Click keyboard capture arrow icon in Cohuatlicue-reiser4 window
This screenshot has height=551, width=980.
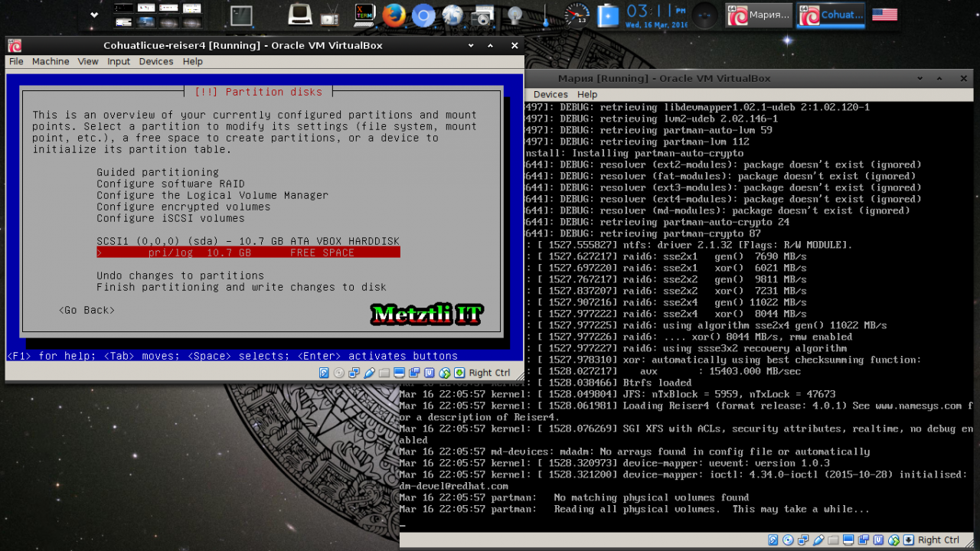pos(459,373)
